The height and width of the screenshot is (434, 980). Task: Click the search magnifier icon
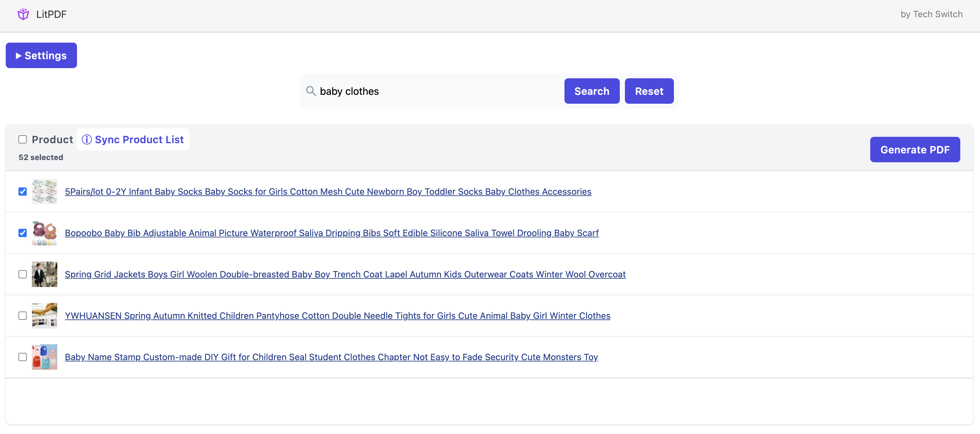click(311, 91)
